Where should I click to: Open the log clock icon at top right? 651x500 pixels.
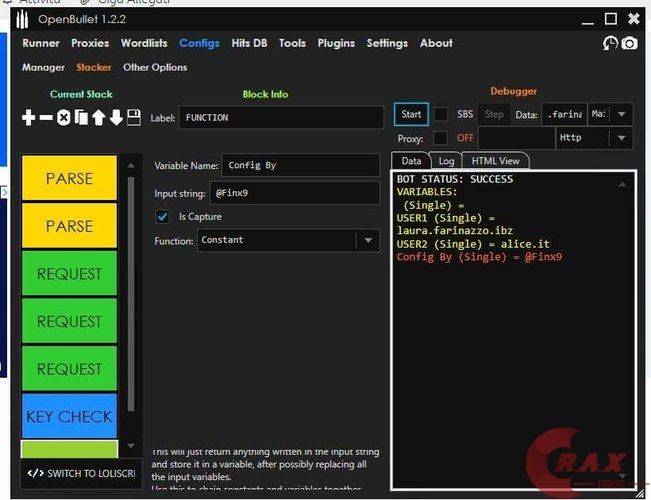coord(610,43)
